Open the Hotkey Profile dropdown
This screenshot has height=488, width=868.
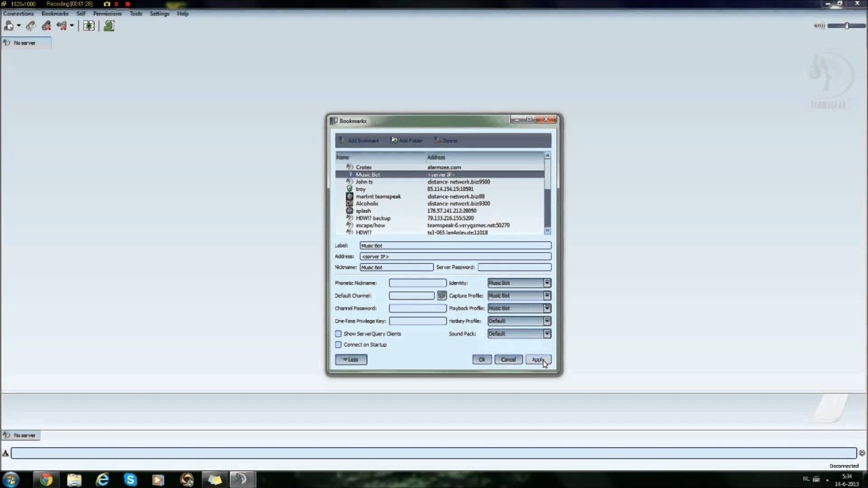[519, 321]
